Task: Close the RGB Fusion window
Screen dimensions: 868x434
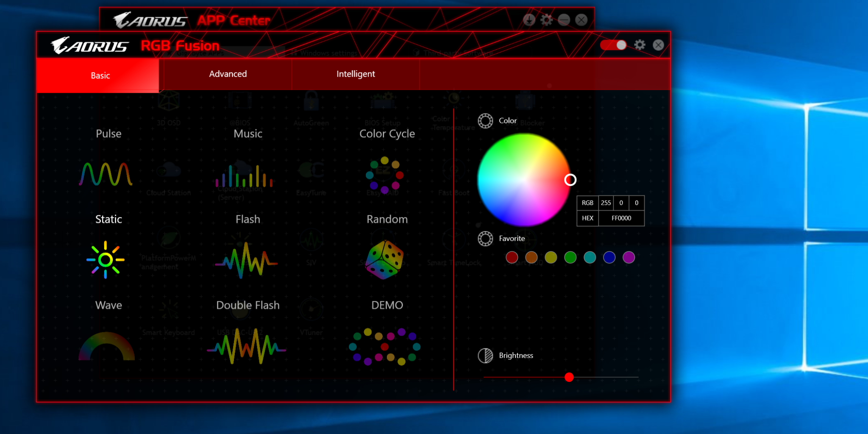Action: (x=658, y=45)
